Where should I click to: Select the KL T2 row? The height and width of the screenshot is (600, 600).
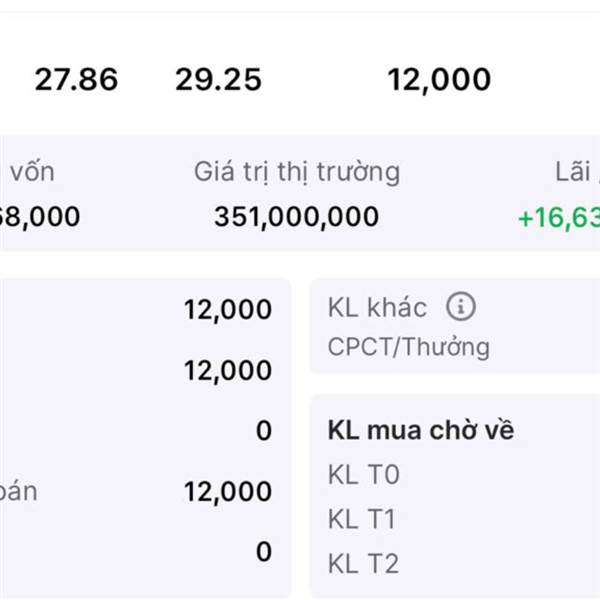pyautogui.click(x=363, y=564)
